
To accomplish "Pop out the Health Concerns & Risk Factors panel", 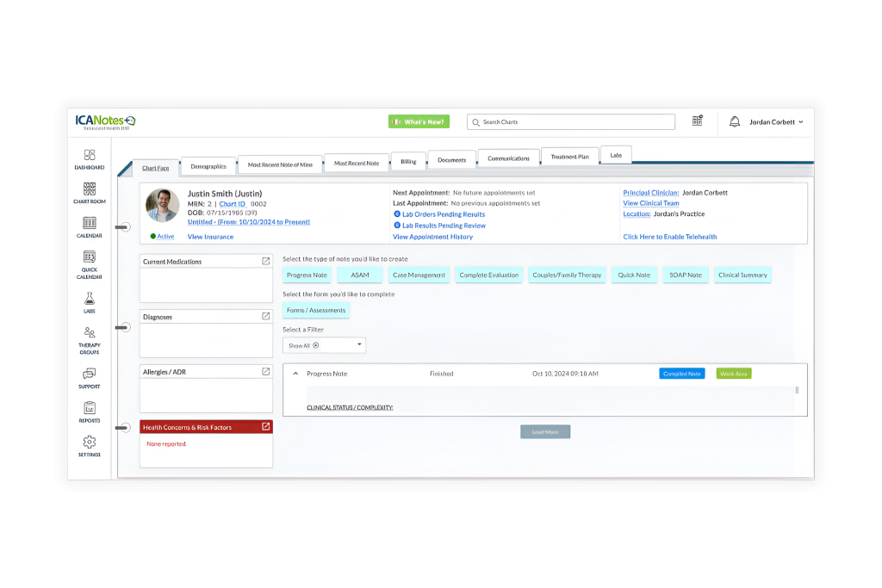I will (x=265, y=427).
